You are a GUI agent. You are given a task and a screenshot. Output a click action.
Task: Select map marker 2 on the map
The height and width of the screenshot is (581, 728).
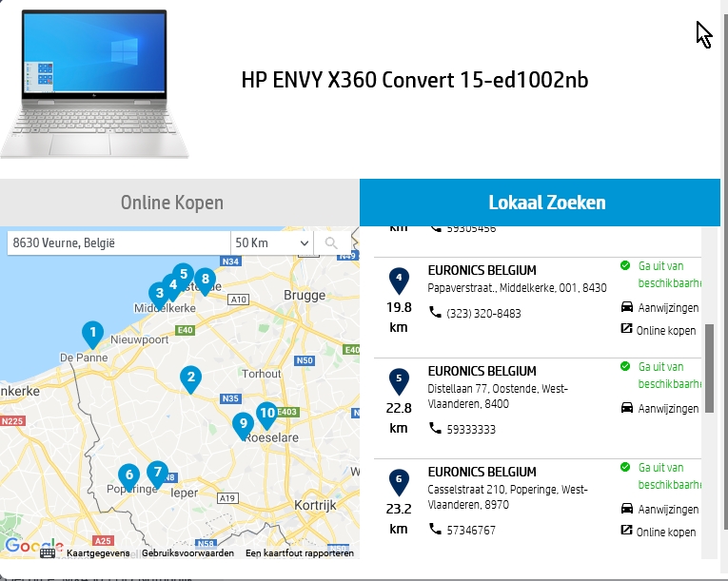(191, 378)
